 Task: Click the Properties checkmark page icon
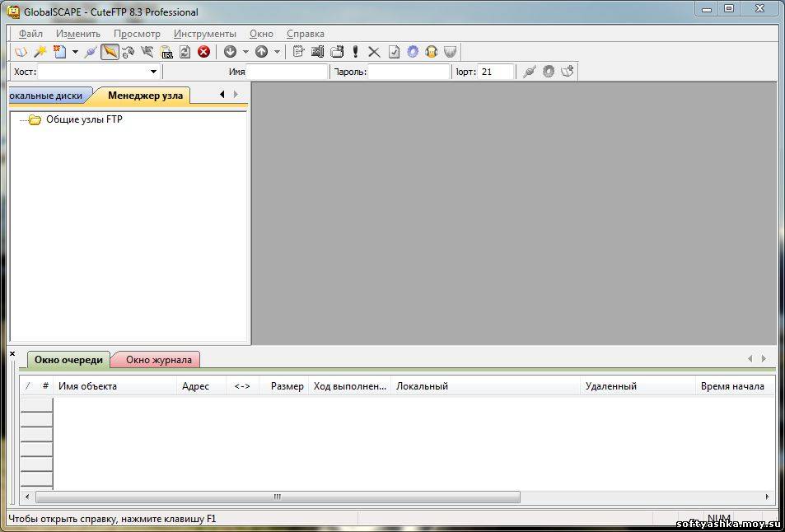[394, 52]
